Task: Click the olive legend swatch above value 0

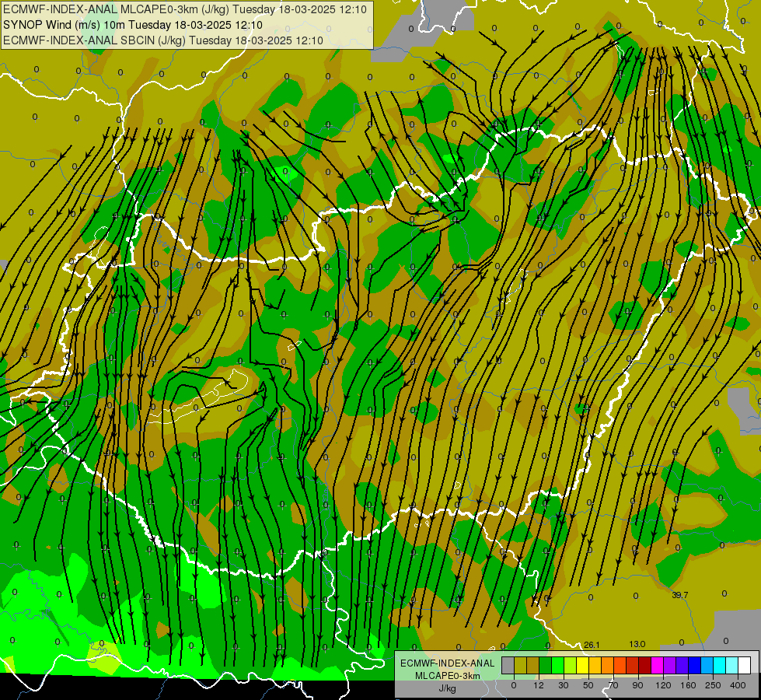Action: (x=520, y=666)
